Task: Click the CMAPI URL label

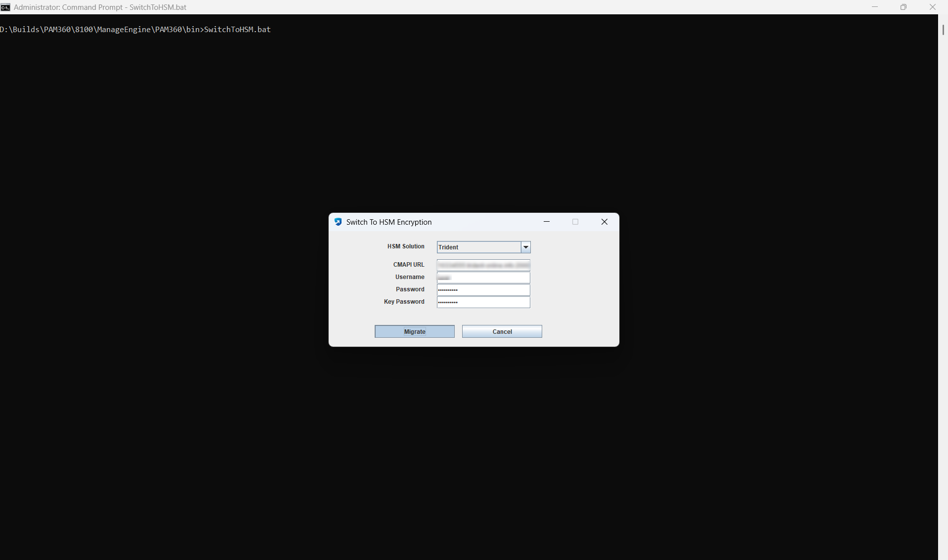Action: tap(409, 265)
